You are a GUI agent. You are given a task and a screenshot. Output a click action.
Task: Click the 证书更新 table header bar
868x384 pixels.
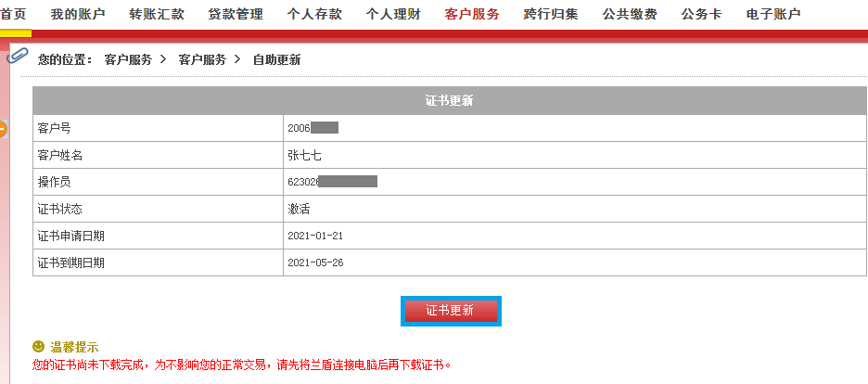[450, 101]
